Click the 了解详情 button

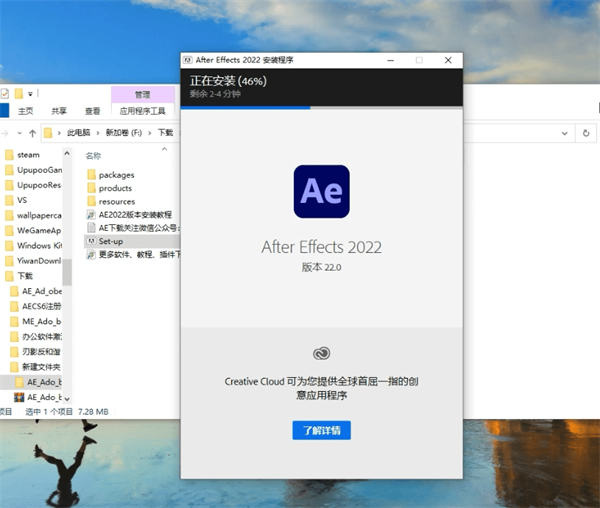[x=321, y=430]
